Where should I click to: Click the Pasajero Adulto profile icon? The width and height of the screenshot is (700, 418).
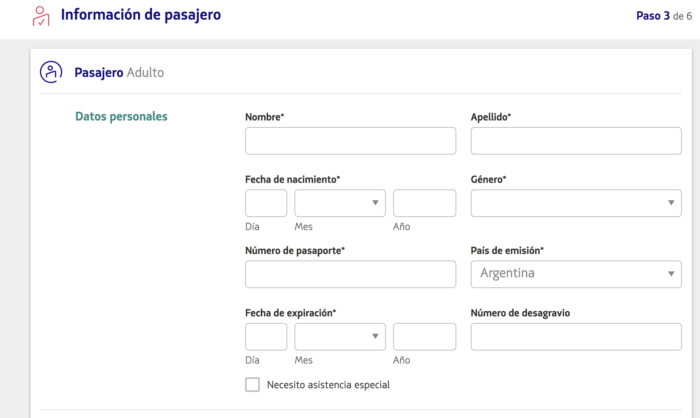[51, 72]
